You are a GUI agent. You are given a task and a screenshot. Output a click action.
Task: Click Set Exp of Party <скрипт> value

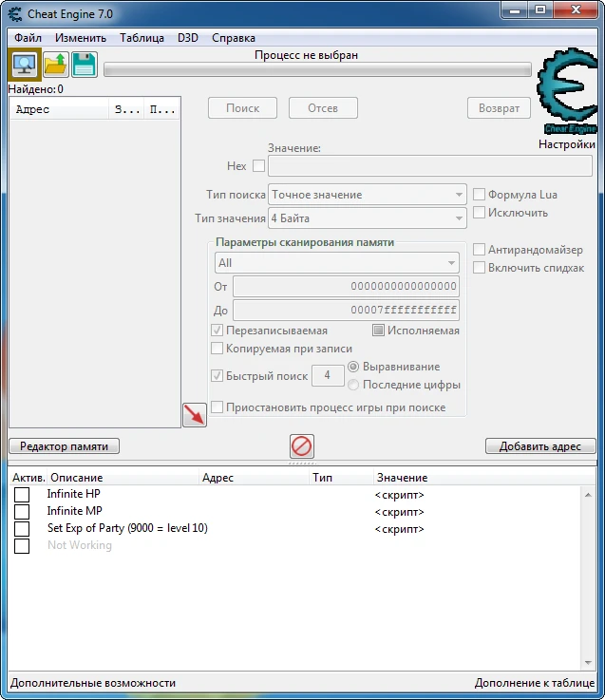[x=399, y=529]
